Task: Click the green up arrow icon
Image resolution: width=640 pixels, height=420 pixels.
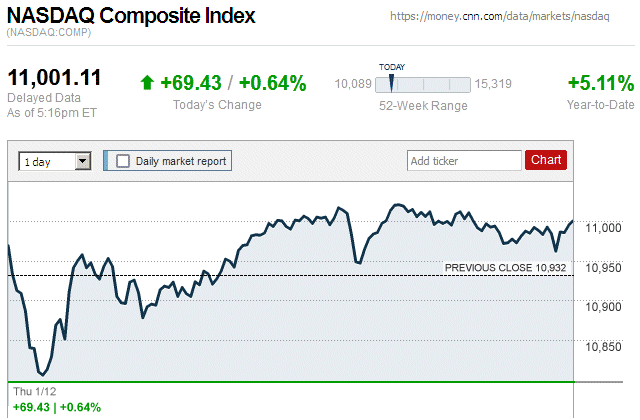Action: (147, 83)
